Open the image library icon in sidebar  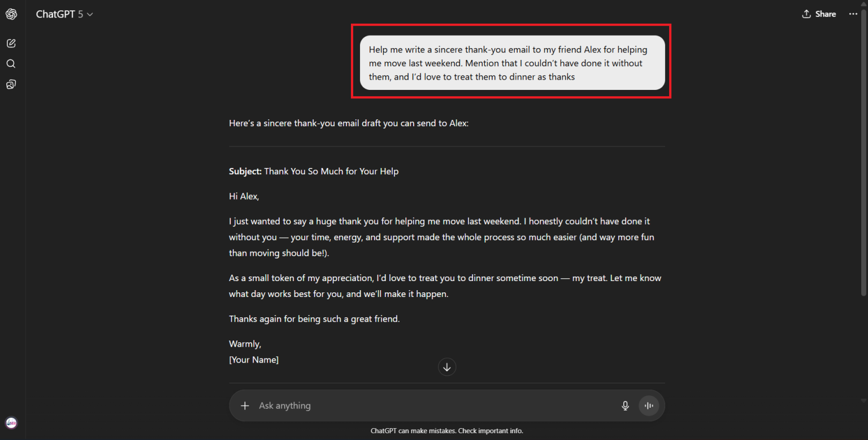pos(11,84)
